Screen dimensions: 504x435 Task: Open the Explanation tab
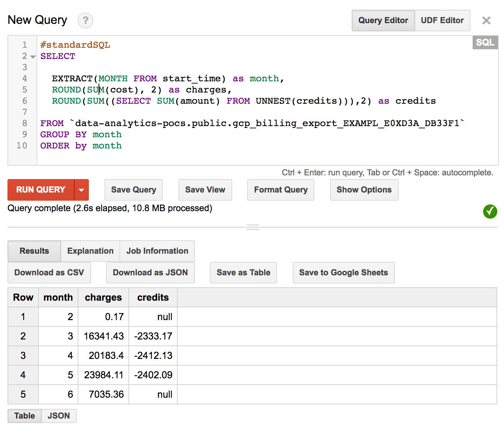pos(90,251)
